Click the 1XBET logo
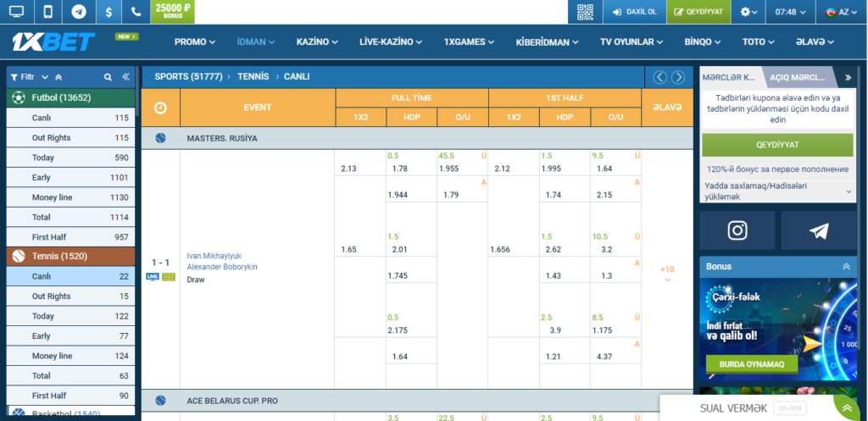The width and height of the screenshot is (868, 421). coord(53,42)
